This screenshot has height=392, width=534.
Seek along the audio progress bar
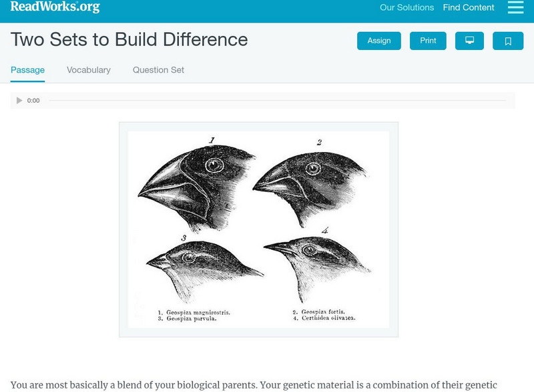277,101
